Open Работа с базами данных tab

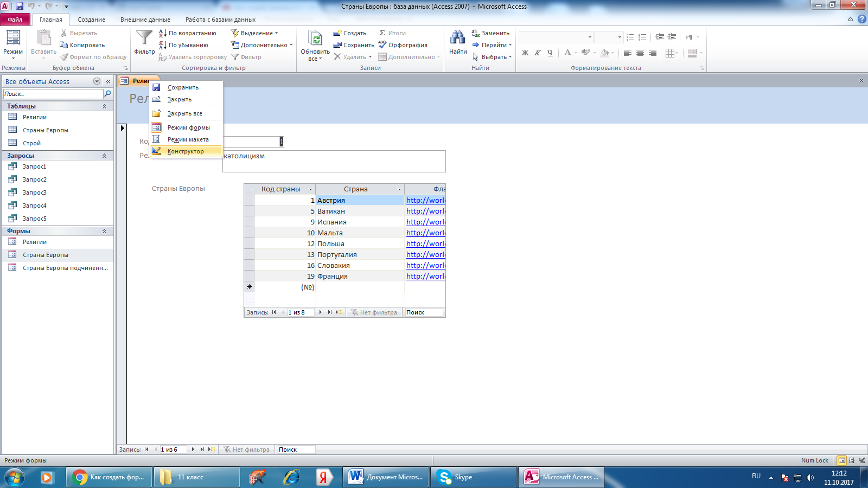click(220, 20)
